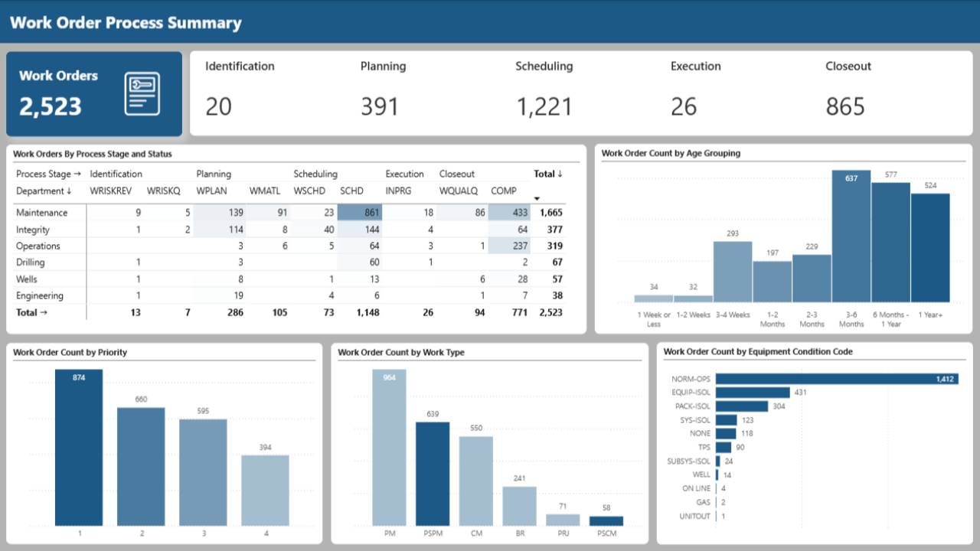Sort by the WRISKQ column header

click(x=164, y=191)
